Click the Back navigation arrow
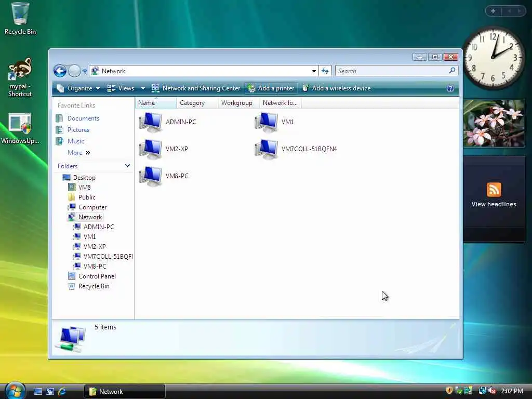Viewport: 532px width, 399px height. (60, 71)
